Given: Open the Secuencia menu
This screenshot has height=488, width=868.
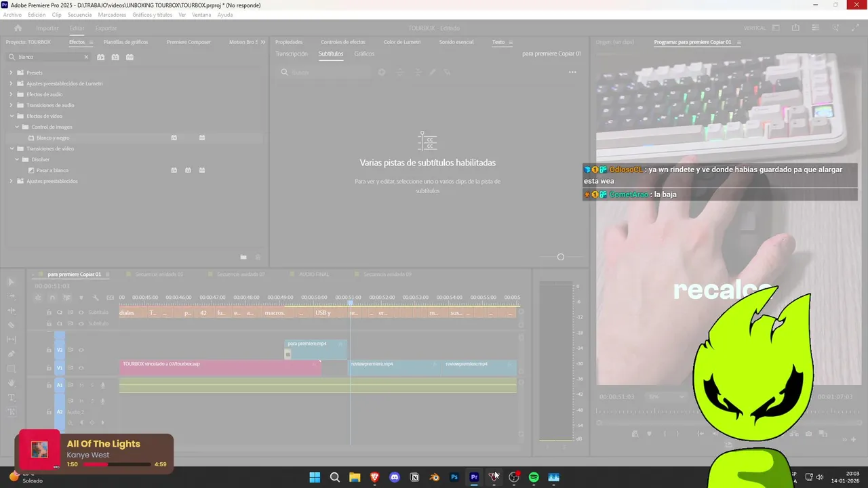Looking at the screenshot, I should click(x=79, y=14).
